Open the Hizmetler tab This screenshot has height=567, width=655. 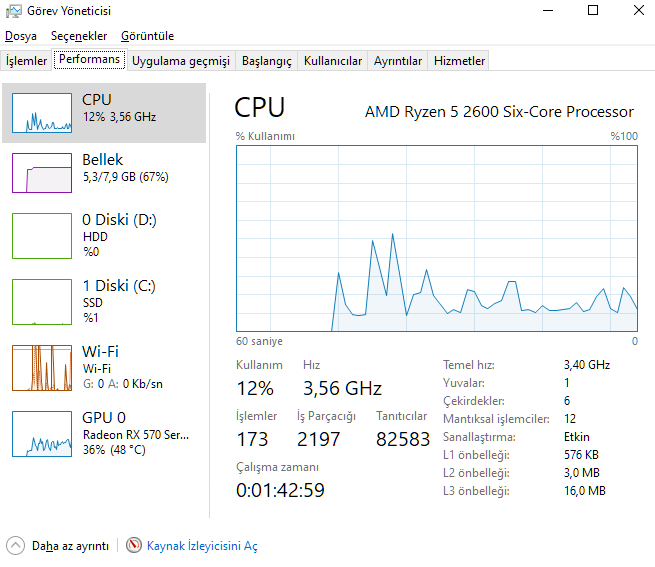[459, 61]
